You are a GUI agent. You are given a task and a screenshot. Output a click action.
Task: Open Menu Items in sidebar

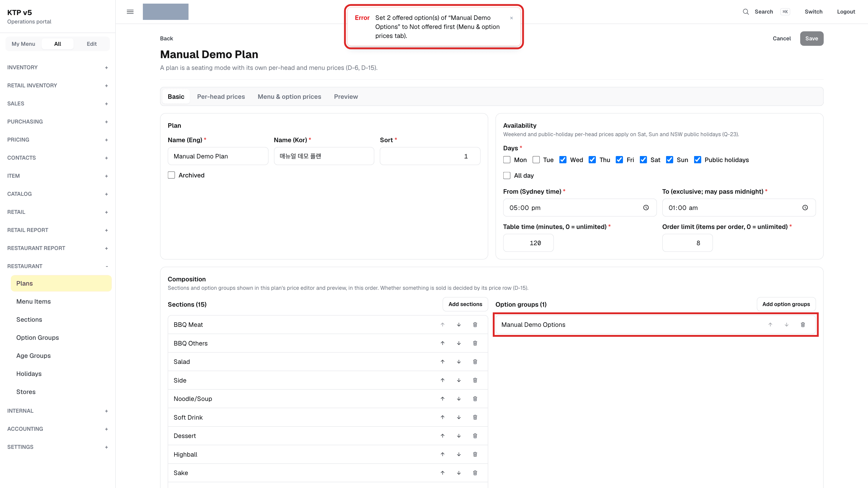pyautogui.click(x=61, y=302)
